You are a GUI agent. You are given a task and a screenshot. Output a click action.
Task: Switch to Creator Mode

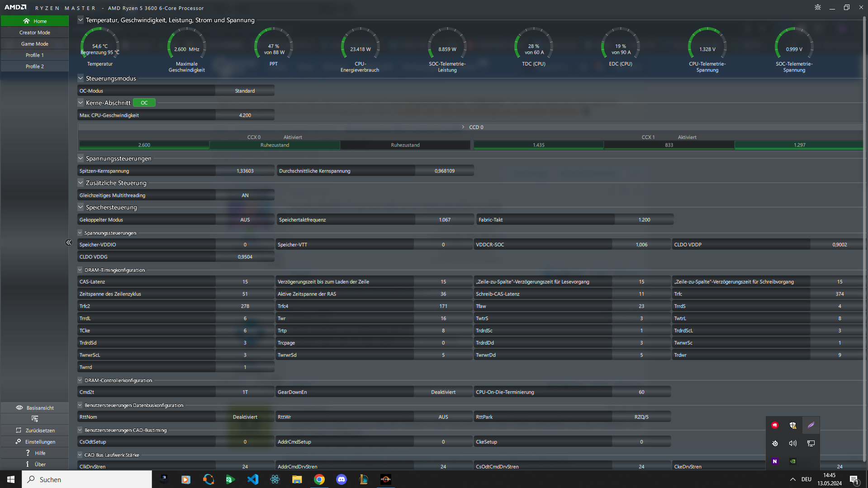point(35,33)
